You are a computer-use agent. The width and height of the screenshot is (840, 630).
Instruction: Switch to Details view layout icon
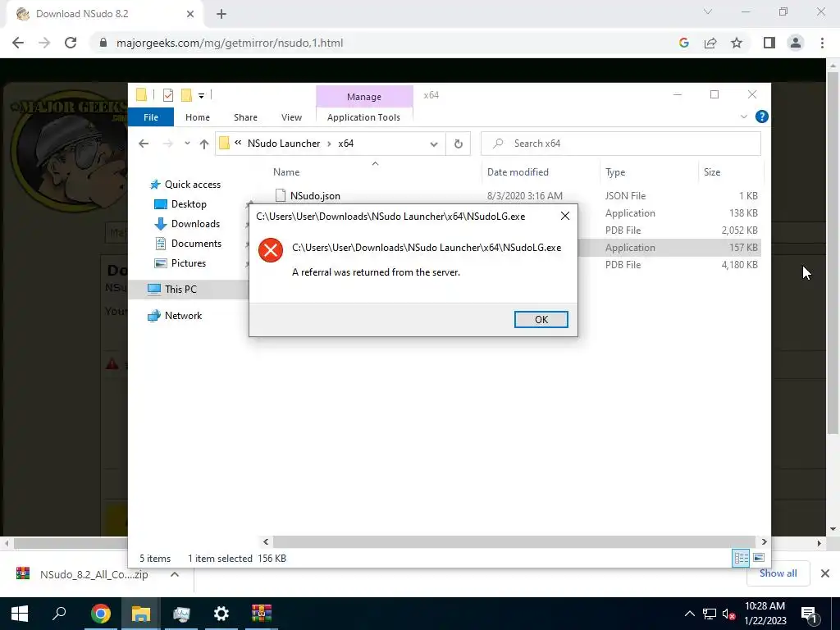(x=741, y=558)
